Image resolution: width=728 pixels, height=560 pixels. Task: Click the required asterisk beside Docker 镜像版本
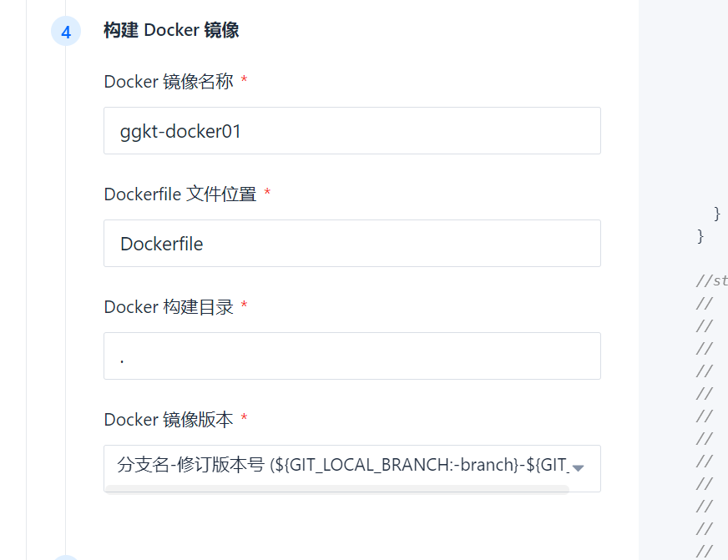[x=244, y=419]
